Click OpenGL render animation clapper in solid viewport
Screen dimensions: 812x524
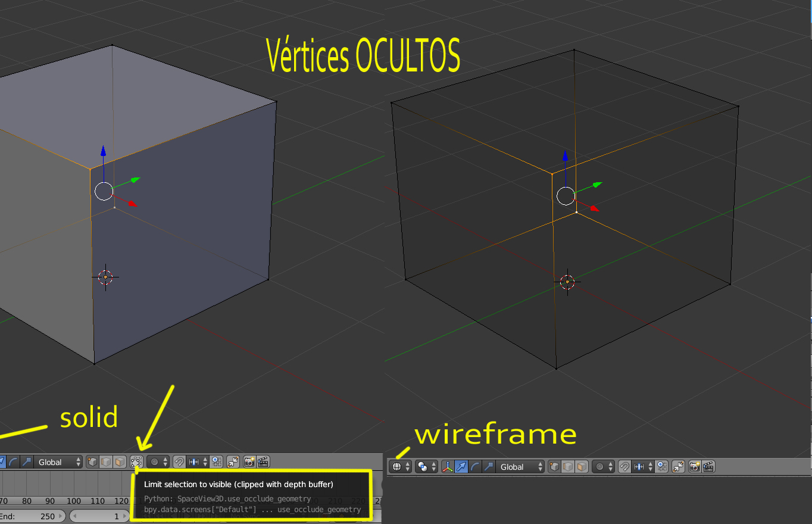[263, 461]
